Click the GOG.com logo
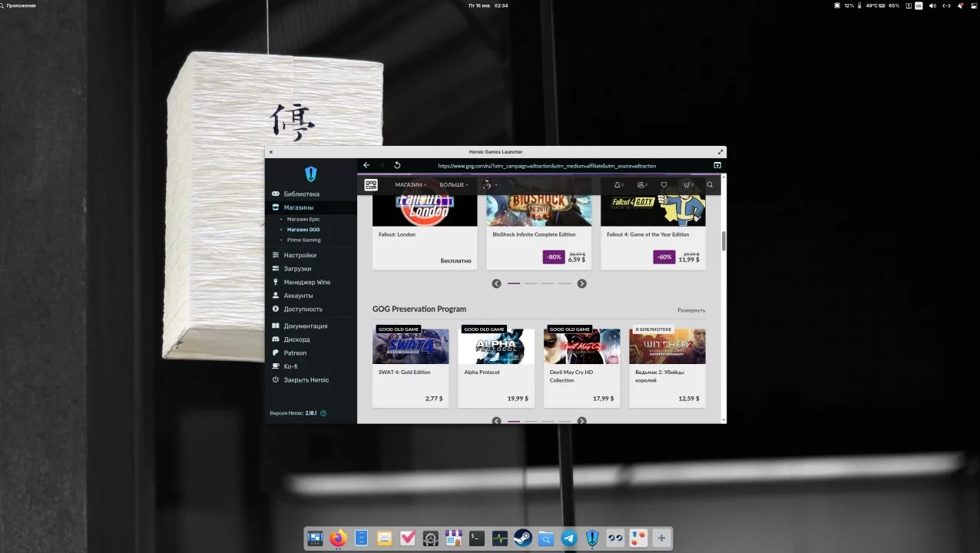Image resolution: width=980 pixels, height=553 pixels. click(371, 184)
